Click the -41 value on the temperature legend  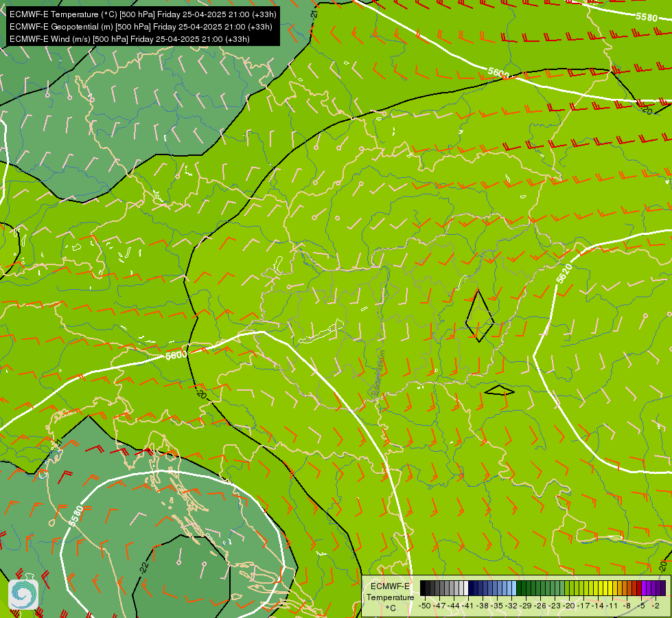click(x=468, y=606)
